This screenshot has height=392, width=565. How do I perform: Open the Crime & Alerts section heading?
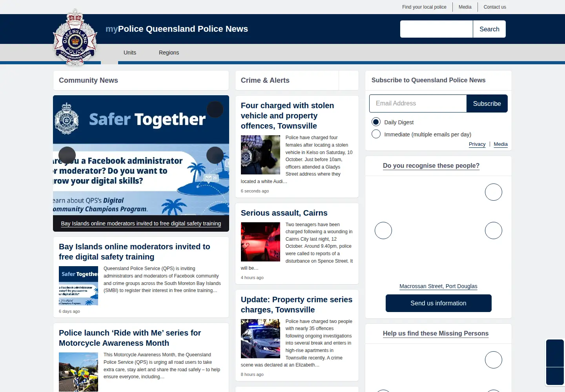(x=265, y=80)
